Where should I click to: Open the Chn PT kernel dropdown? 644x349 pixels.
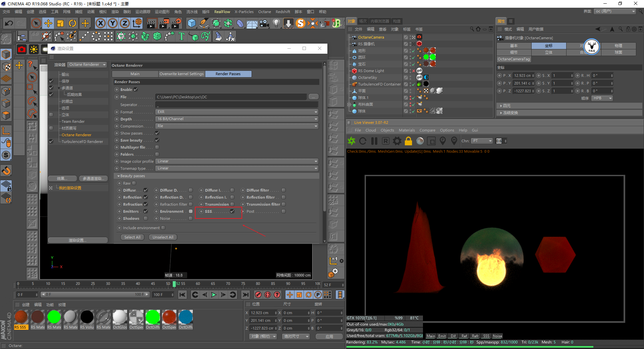pyautogui.click(x=482, y=141)
